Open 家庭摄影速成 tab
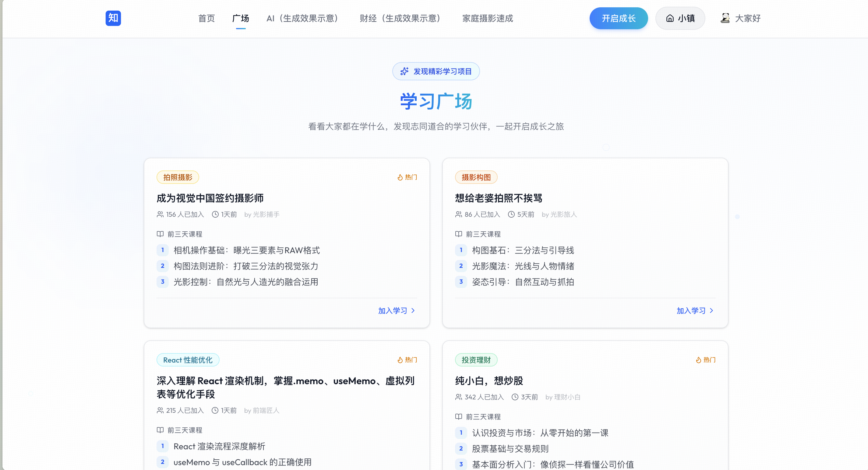This screenshot has width=868, height=470. point(488,18)
